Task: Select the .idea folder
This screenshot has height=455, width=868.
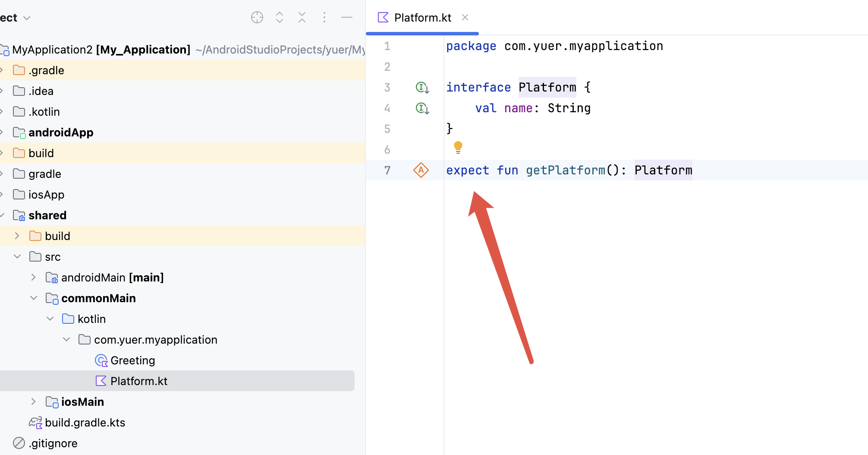Action: point(182,91)
